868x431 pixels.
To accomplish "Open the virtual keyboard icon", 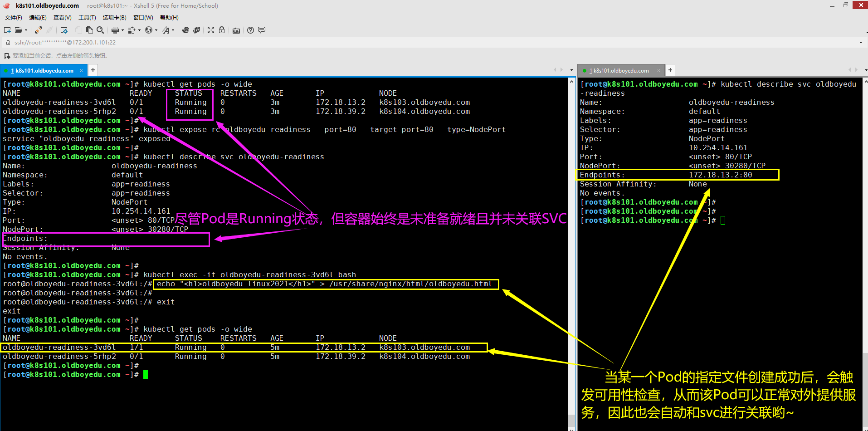I will point(236,30).
